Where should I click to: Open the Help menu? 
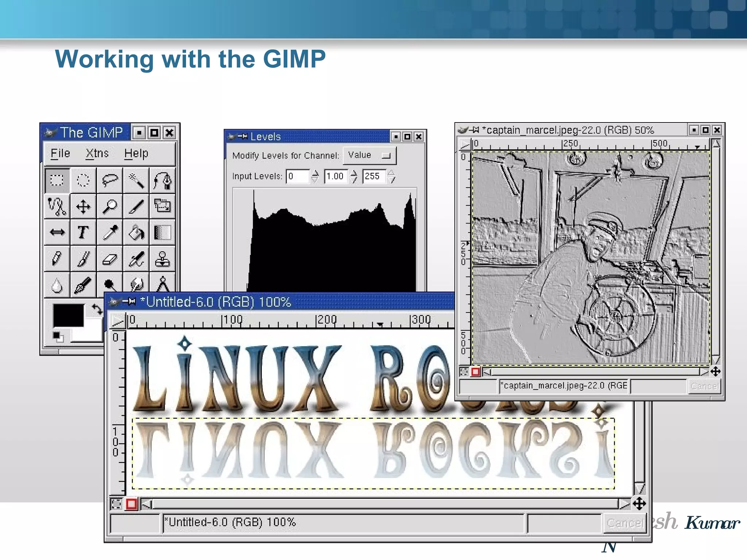136,153
